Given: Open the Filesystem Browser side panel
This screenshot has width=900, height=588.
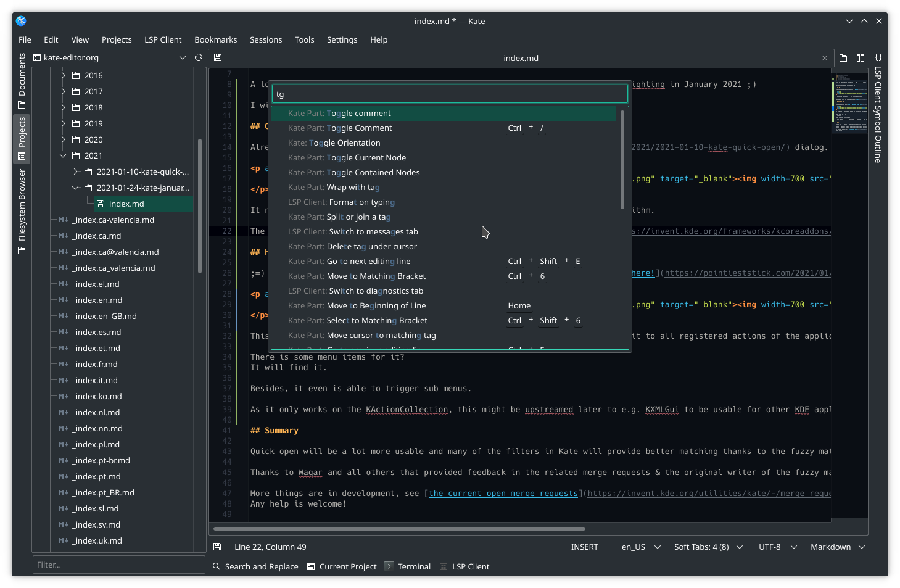Looking at the screenshot, I should tap(22, 212).
